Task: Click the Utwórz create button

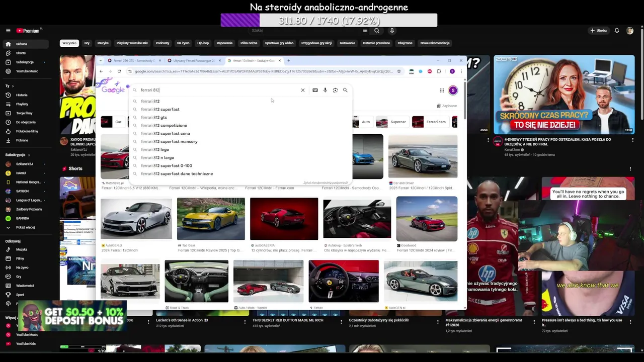Action: coord(599,31)
